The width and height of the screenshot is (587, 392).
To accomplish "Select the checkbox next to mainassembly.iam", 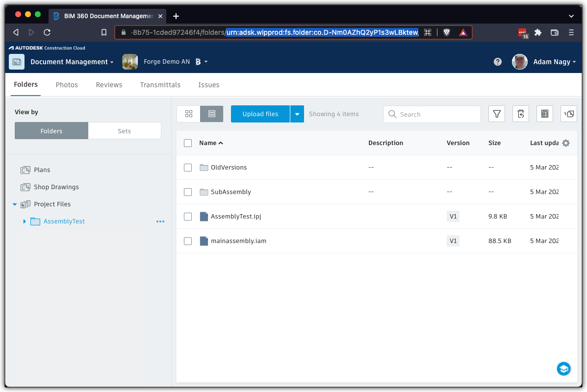I will [x=188, y=241].
